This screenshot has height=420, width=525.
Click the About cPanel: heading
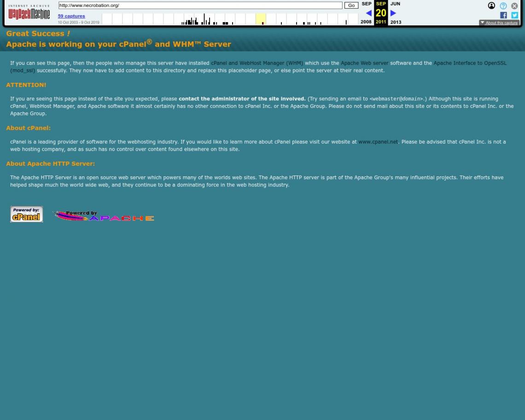point(29,128)
